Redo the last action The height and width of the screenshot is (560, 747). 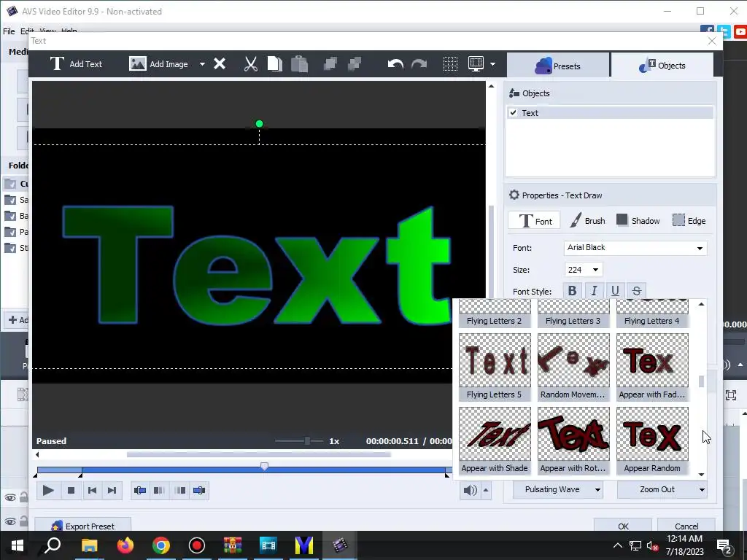pyautogui.click(x=419, y=64)
